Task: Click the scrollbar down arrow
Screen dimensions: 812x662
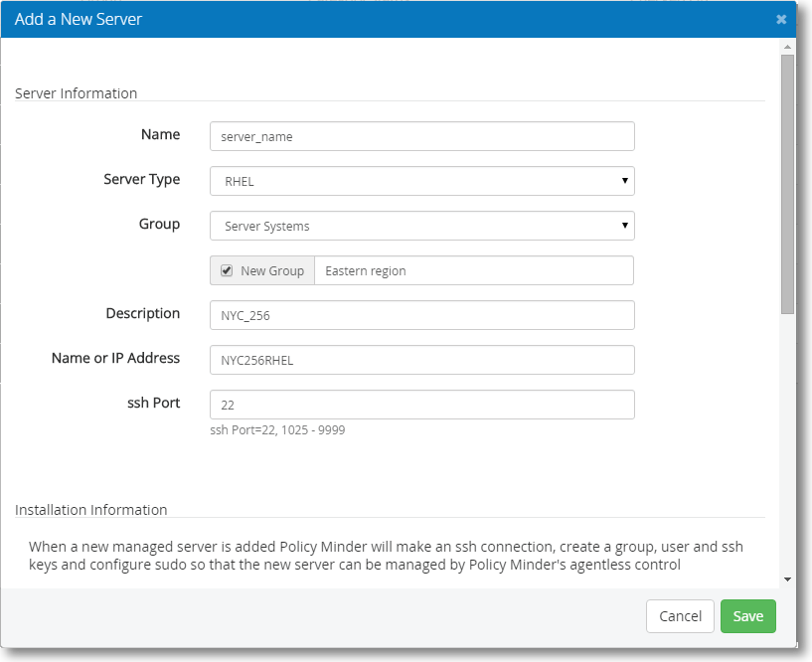Action: tap(788, 579)
